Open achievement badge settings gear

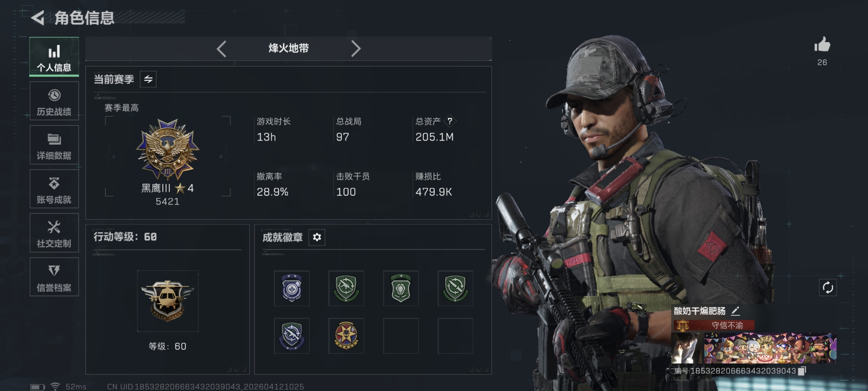[317, 237]
